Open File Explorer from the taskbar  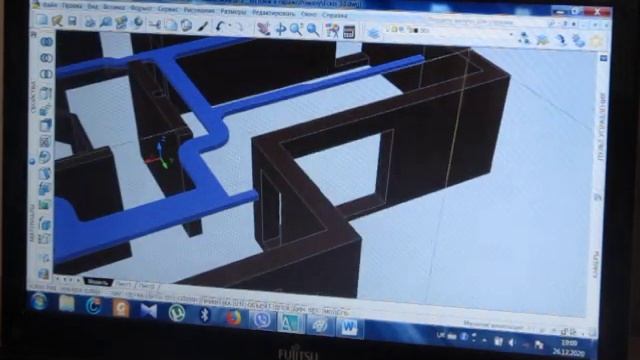point(67,304)
